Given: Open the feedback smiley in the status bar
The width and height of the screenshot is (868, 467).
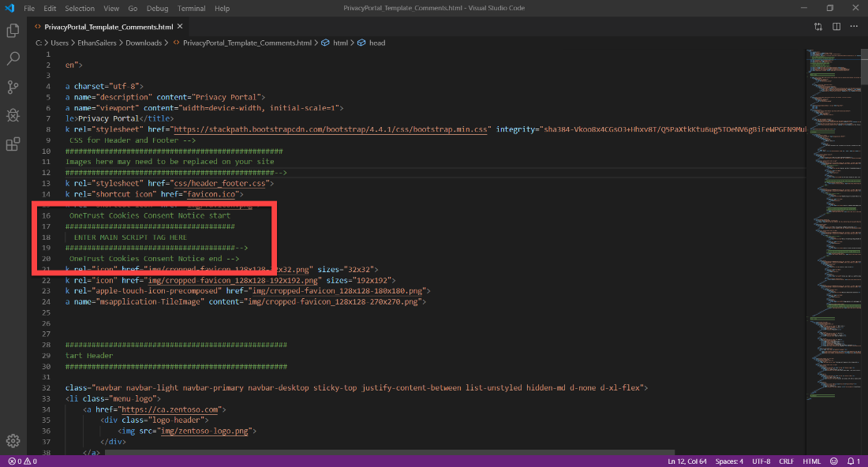Looking at the screenshot, I should point(834,461).
